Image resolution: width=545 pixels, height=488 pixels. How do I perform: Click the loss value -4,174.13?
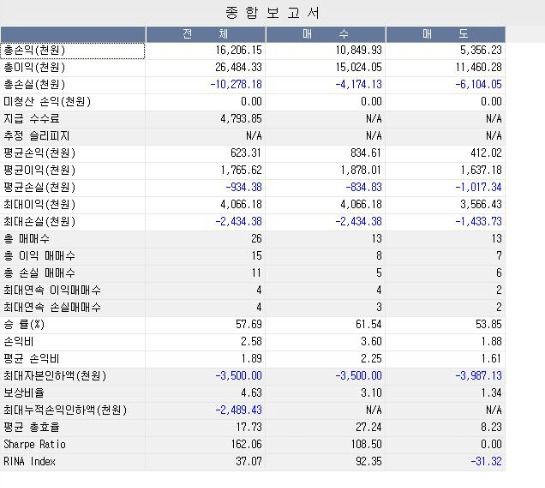click(x=358, y=84)
